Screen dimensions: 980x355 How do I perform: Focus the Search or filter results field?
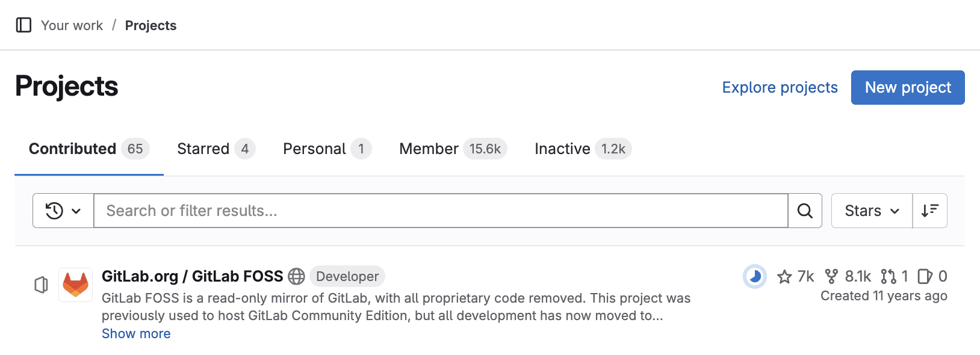point(441,211)
